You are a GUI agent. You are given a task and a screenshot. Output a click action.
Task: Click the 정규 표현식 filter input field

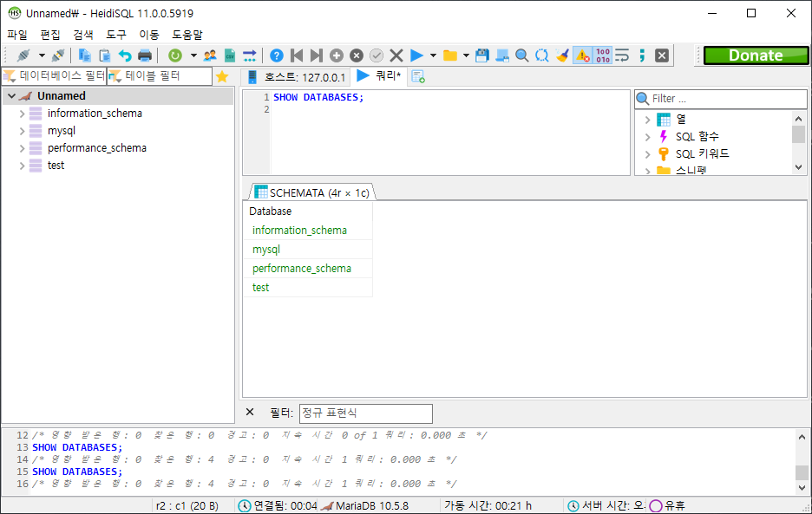pos(365,413)
